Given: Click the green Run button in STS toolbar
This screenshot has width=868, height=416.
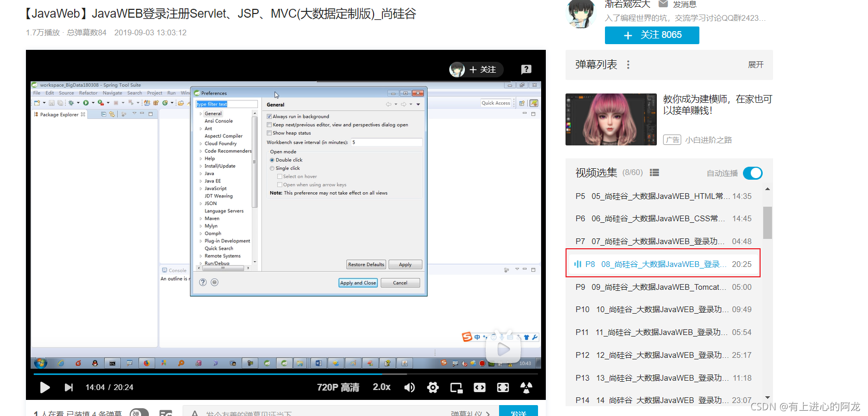Looking at the screenshot, I should [86, 103].
